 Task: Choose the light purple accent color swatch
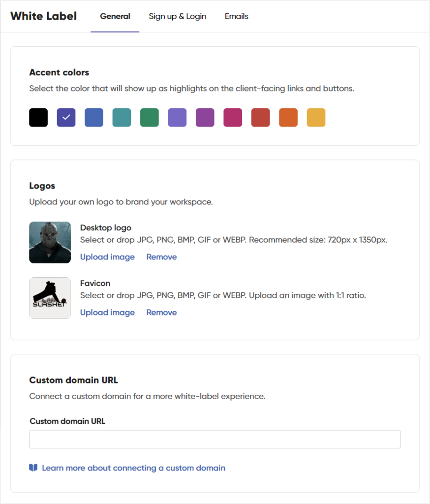tap(177, 118)
